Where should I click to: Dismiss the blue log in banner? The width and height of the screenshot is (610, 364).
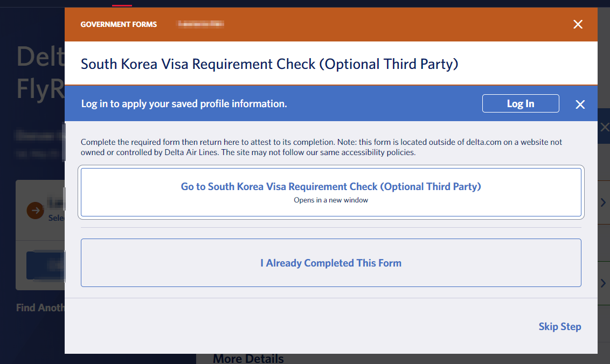(x=580, y=104)
